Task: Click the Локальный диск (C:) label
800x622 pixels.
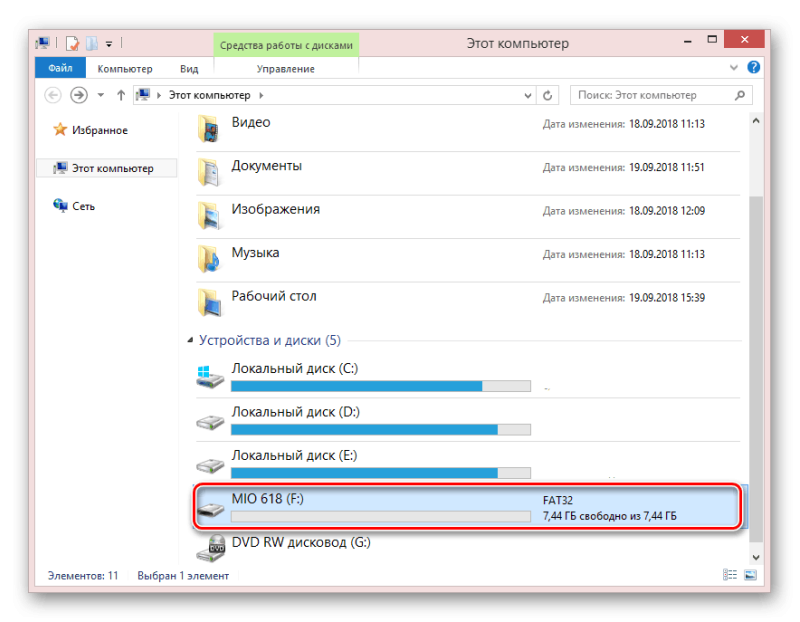Action: click(295, 368)
